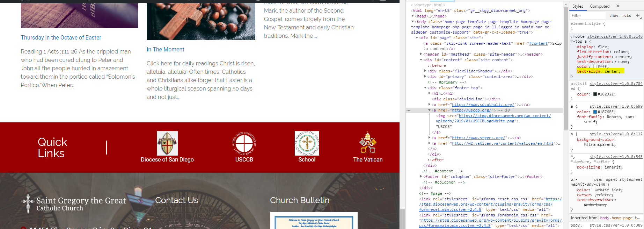Image resolution: width=644 pixels, height=229 pixels.
Task: Switch to the Computed tab
Action: coord(599,6)
